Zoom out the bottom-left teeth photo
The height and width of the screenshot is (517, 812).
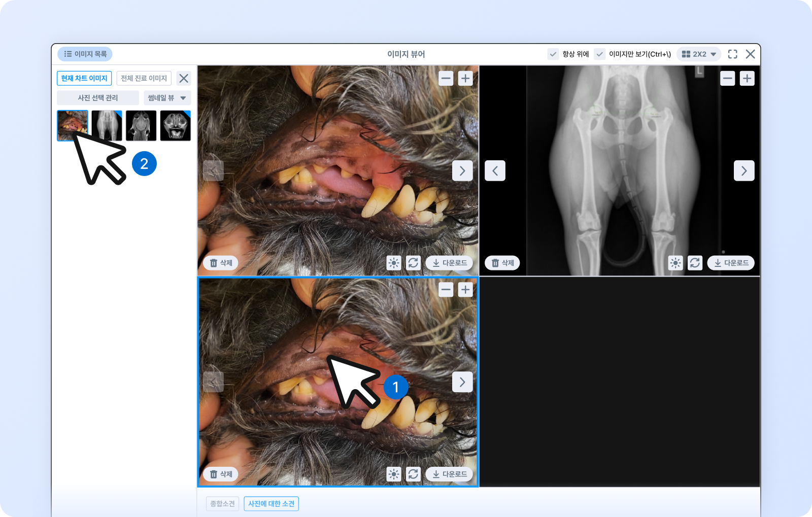click(446, 289)
